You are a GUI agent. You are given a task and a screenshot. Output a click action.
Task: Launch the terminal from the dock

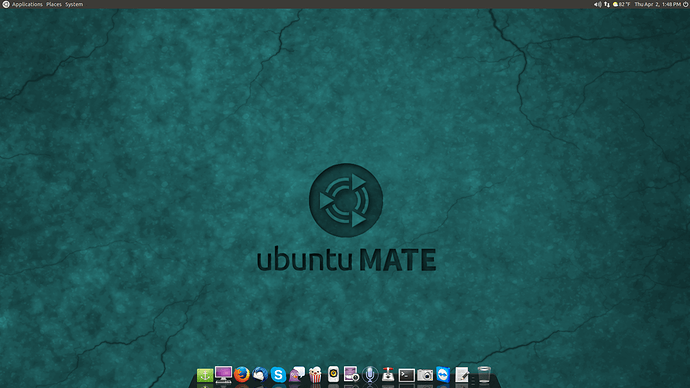407,375
